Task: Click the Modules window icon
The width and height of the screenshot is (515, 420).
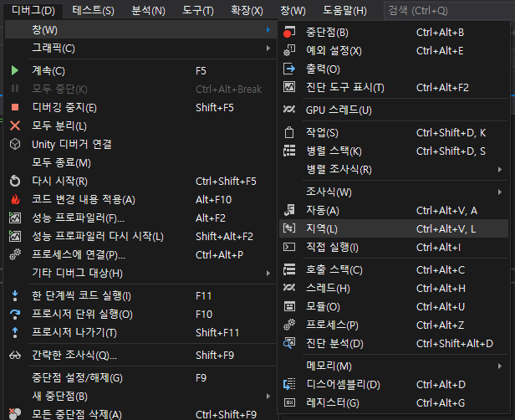Action: tap(289, 306)
